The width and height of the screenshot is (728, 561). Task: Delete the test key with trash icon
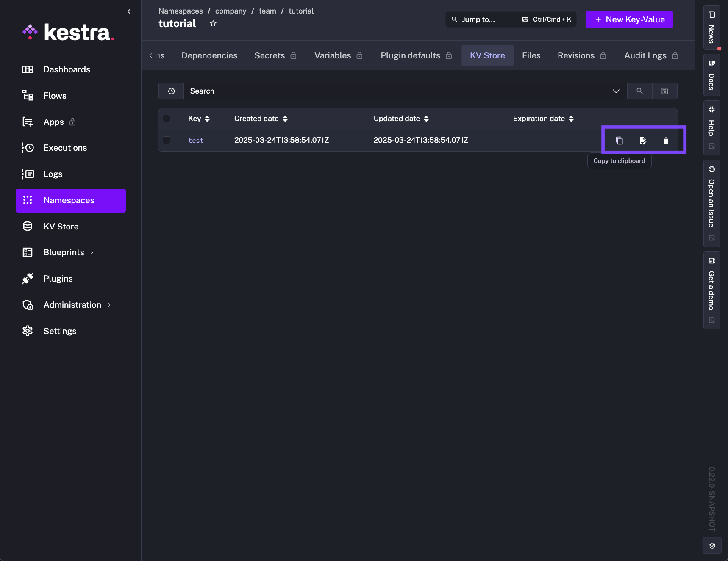(666, 141)
